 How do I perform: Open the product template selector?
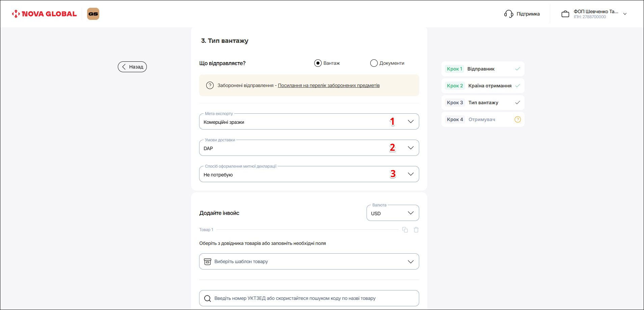(x=309, y=261)
